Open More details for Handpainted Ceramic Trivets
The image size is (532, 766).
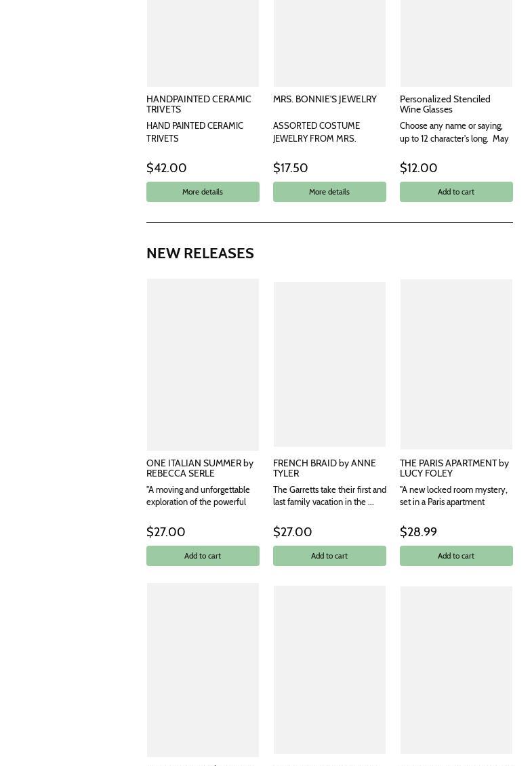point(203,192)
